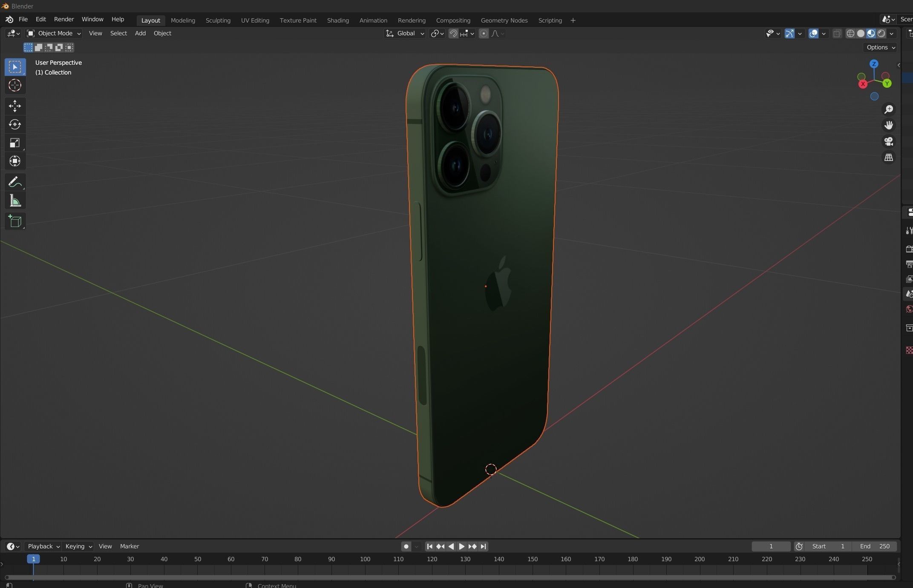Viewport: 913px width, 588px height.
Task: Click the current frame number field
Action: pyautogui.click(x=771, y=546)
